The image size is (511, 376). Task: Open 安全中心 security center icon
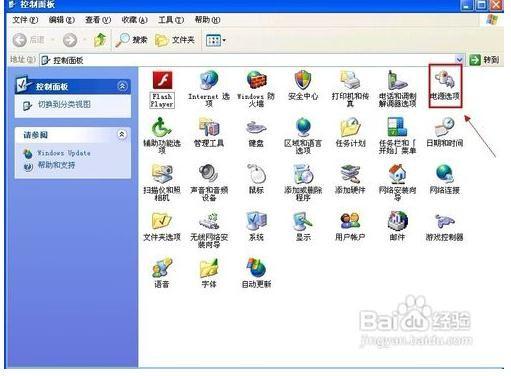pyautogui.click(x=303, y=86)
